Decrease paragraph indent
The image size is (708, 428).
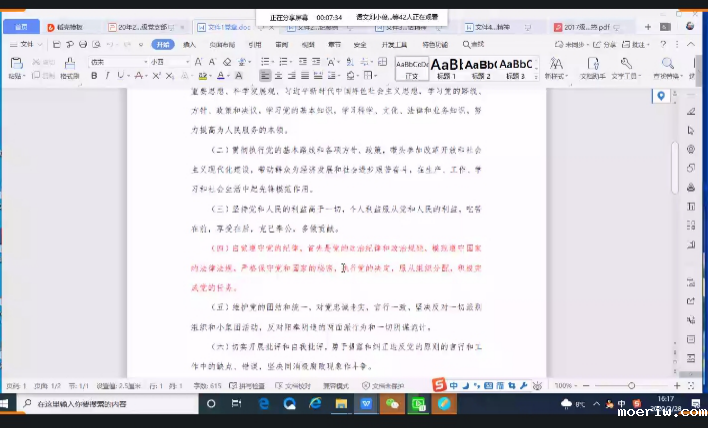[x=303, y=61]
